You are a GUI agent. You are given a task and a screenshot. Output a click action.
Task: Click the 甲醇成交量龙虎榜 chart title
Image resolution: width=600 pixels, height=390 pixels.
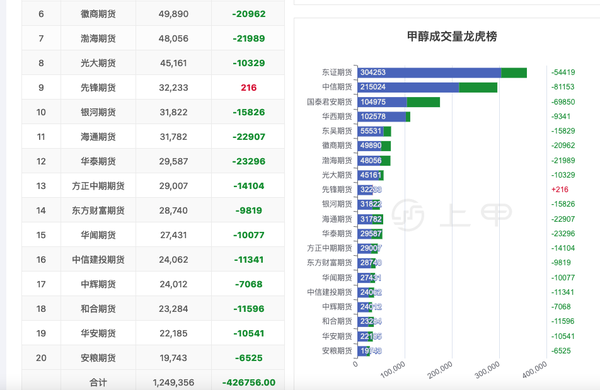coord(452,37)
